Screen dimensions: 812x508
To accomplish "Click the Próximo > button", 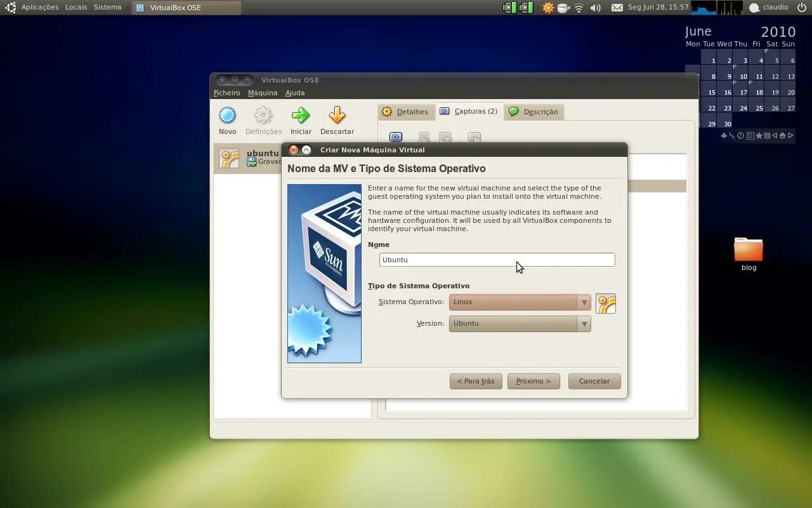I will coord(534,381).
